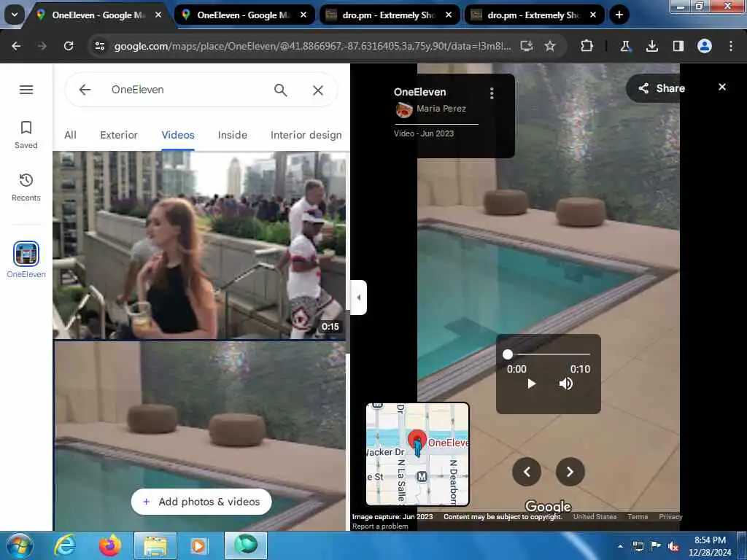This screenshot has height=560, width=747.
Task: Open tab search dropdown arrow
Action: click(15, 15)
